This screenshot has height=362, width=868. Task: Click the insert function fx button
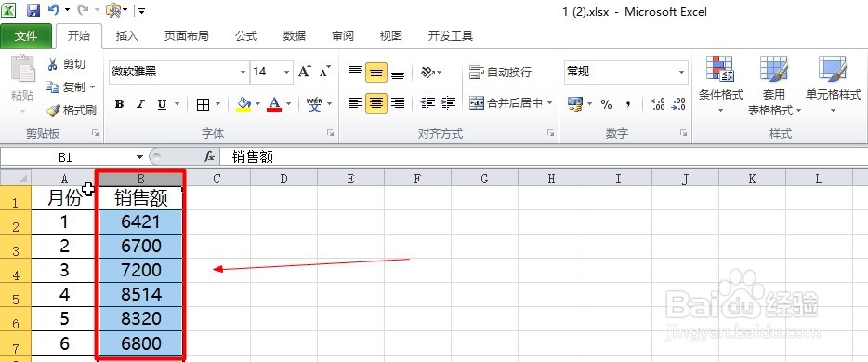coord(209,157)
